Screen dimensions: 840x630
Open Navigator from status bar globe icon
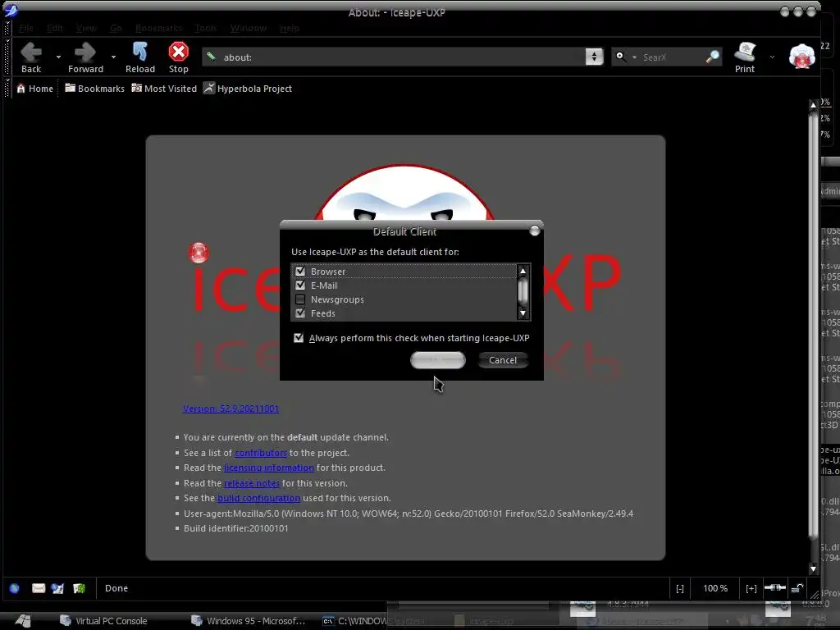pyautogui.click(x=15, y=588)
